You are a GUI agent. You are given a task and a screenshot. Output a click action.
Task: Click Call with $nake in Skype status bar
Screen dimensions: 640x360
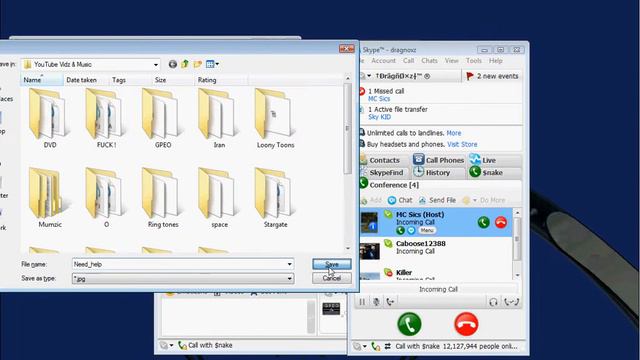[417, 347]
